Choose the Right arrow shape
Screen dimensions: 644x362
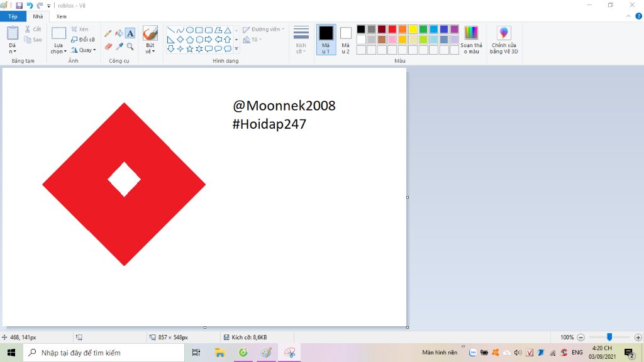[209, 40]
